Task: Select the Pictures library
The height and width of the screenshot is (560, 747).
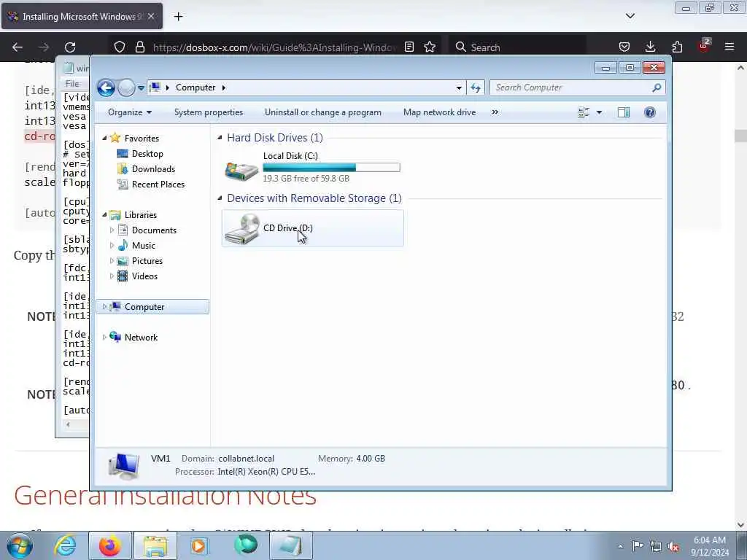Action: pyautogui.click(x=147, y=261)
